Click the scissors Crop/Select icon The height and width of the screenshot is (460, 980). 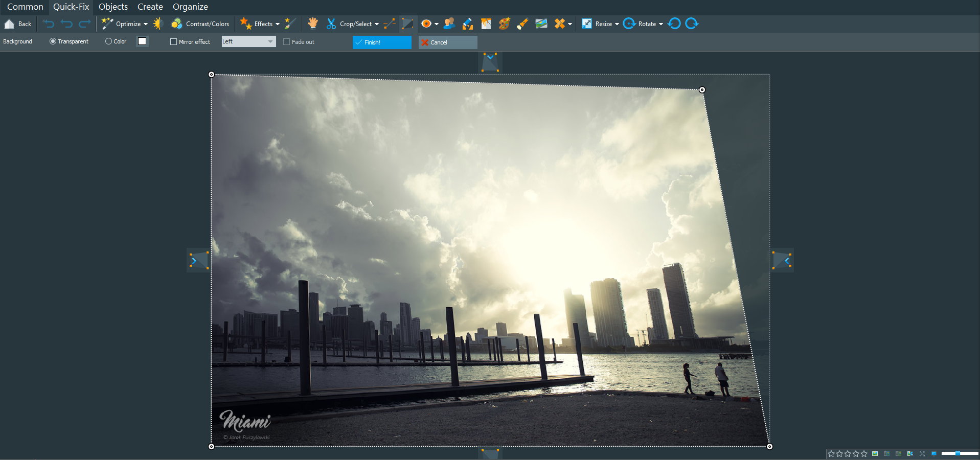click(331, 24)
